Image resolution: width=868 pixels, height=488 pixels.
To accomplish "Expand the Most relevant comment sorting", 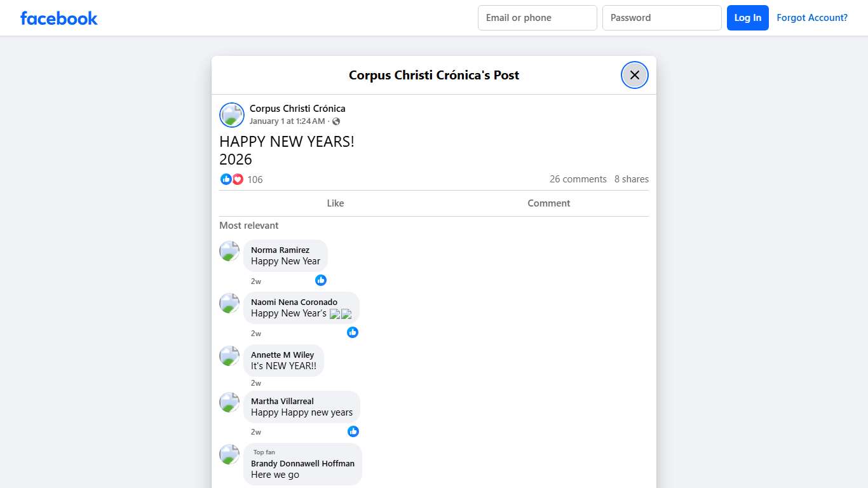I will [x=248, y=226].
